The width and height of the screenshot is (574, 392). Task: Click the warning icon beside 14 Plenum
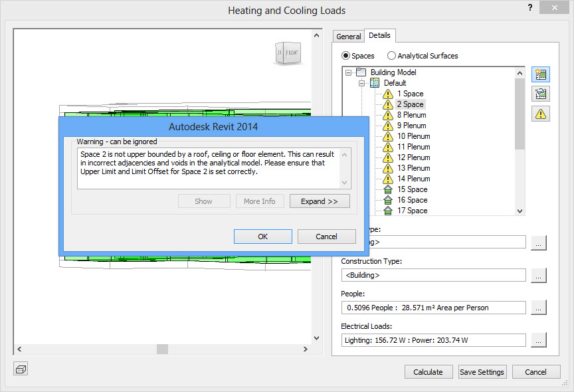(x=388, y=179)
